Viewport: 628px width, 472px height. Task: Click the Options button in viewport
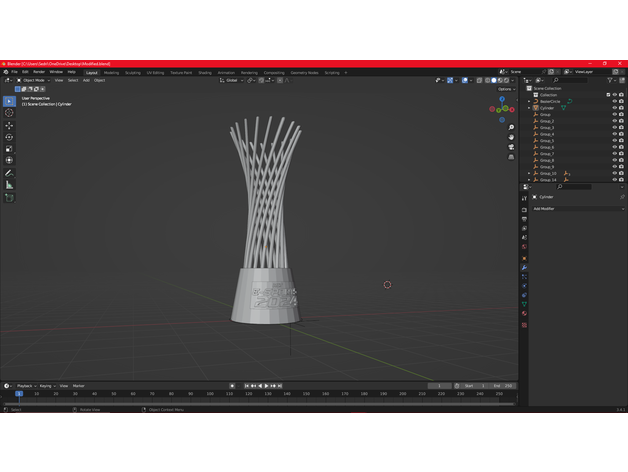pos(505,89)
